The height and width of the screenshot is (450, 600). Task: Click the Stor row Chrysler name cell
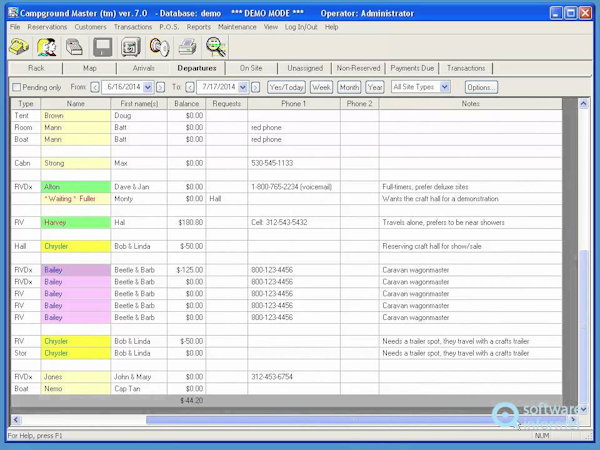click(76, 353)
